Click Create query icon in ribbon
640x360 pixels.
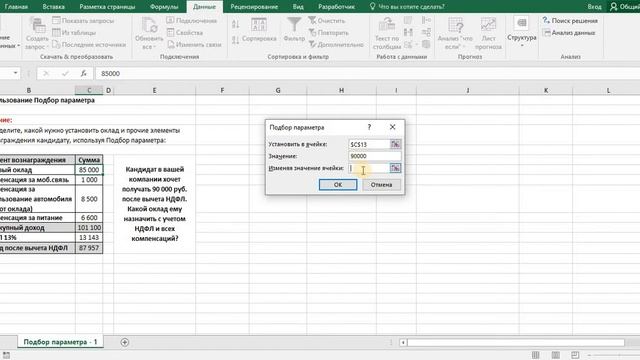click(37, 25)
